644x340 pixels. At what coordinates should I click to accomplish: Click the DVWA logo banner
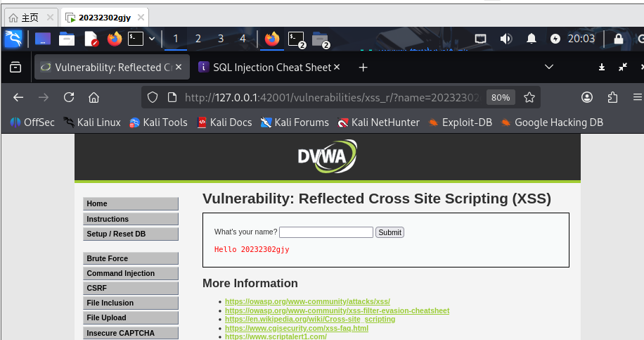328,157
